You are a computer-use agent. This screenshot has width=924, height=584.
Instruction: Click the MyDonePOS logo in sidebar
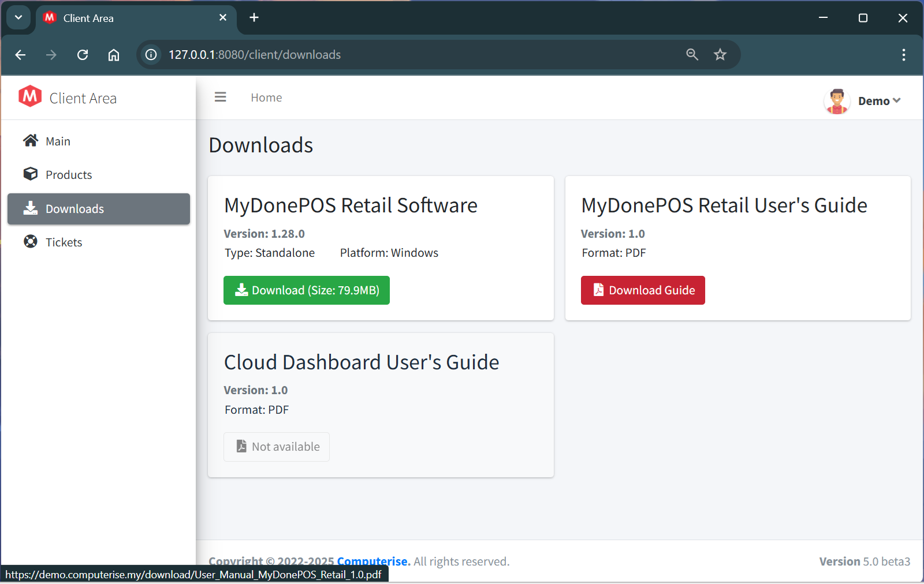click(30, 97)
